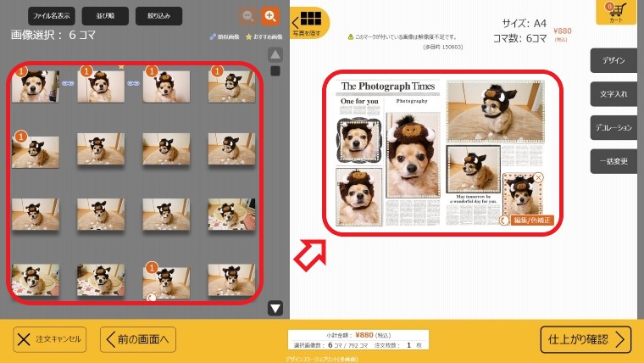Open the デコレーション decoration tab
The image size is (644, 363).
pyautogui.click(x=613, y=127)
